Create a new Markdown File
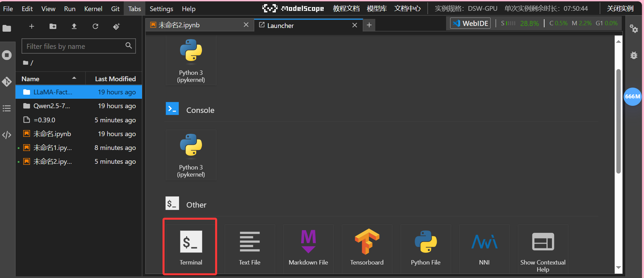The height and width of the screenshot is (278, 644). 309,248
